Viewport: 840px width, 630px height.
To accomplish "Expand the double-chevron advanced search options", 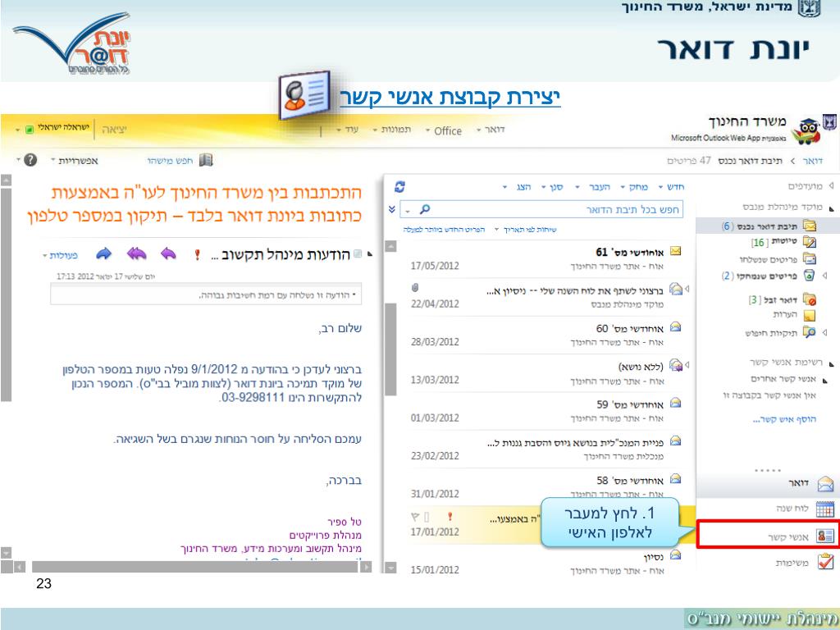I will click(391, 209).
